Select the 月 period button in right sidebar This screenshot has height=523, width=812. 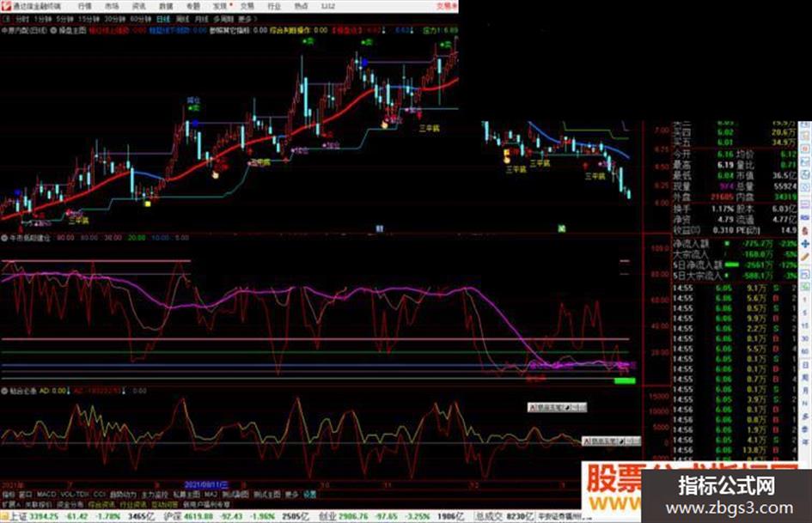pyautogui.click(x=805, y=391)
